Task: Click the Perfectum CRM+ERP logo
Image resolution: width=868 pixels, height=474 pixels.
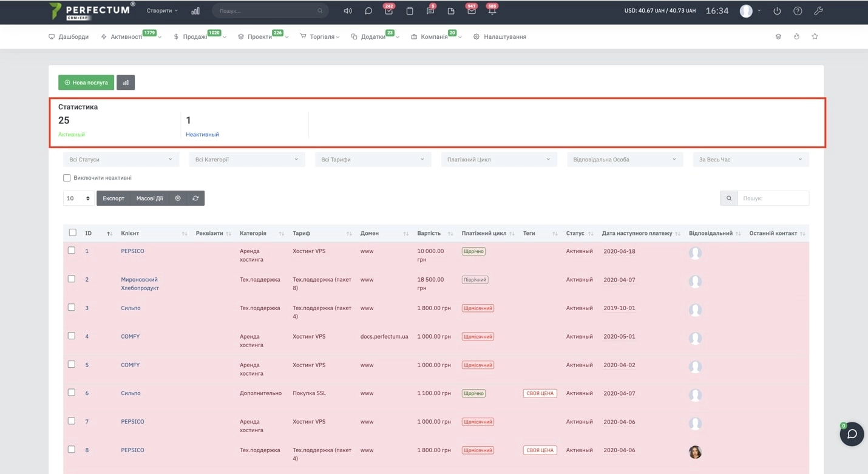Action: (x=92, y=11)
